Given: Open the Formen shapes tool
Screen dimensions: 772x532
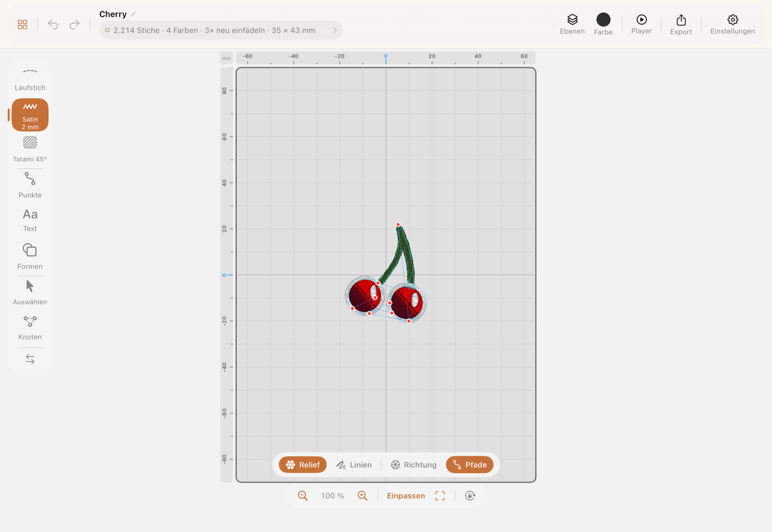Looking at the screenshot, I should tap(30, 257).
